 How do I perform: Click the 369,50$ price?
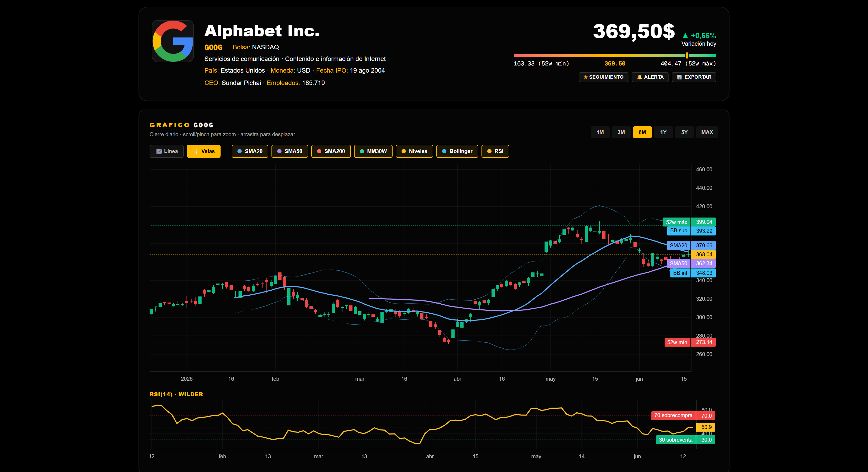pyautogui.click(x=634, y=31)
